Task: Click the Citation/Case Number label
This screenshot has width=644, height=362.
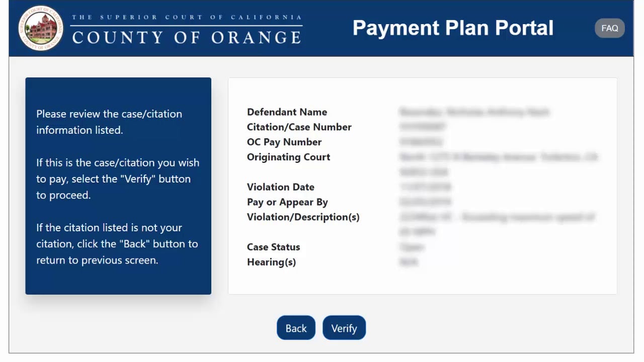Action: (299, 127)
